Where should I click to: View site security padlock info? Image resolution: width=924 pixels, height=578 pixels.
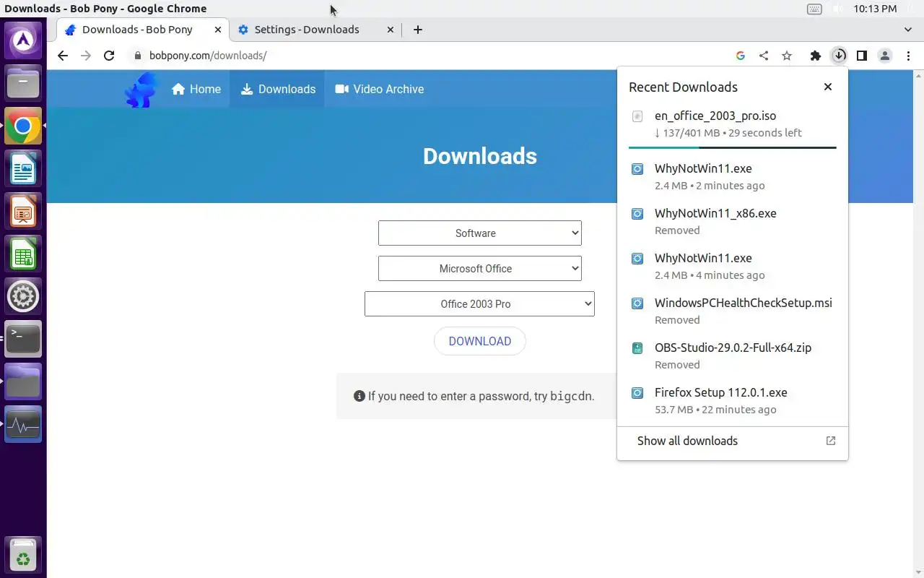pyautogui.click(x=137, y=56)
